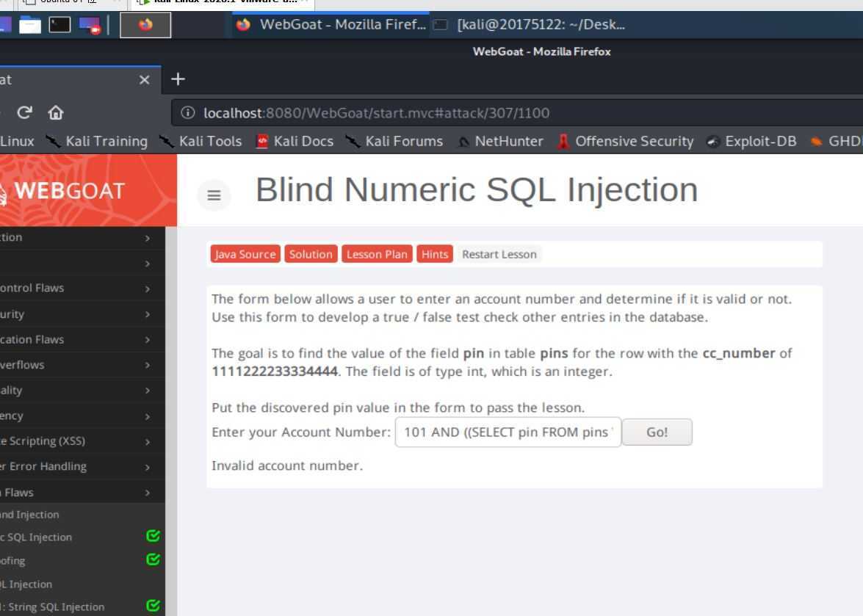Click the Java Source button
The height and width of the screenshot is (616, 863).
point(245,254)
